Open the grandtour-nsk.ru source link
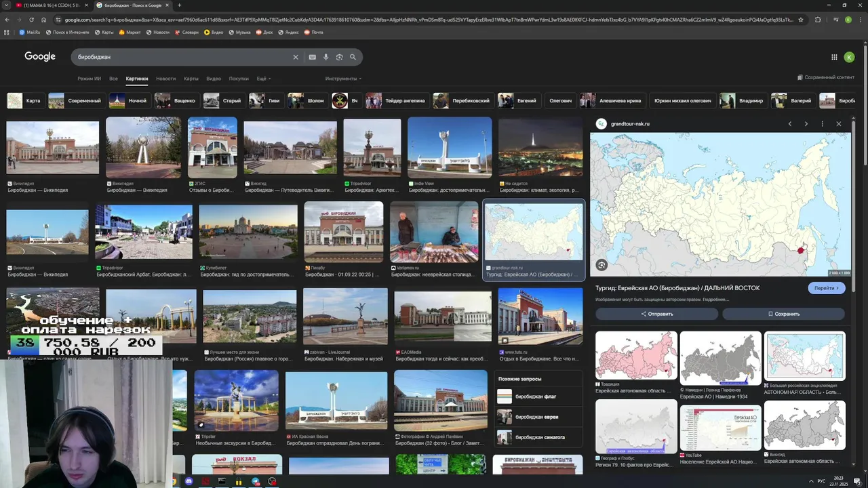The height and width of the screenshot is (488, 868). [630, 124]
